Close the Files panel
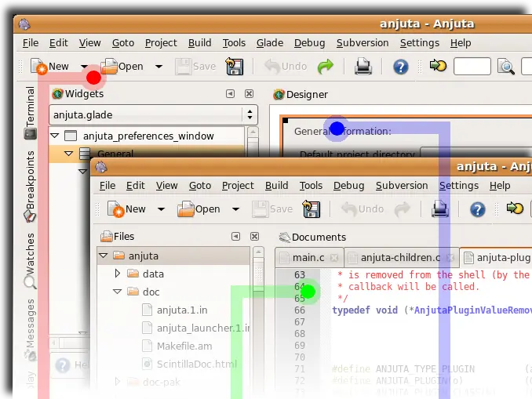This screenshot has height=399, width=532. 254,236
